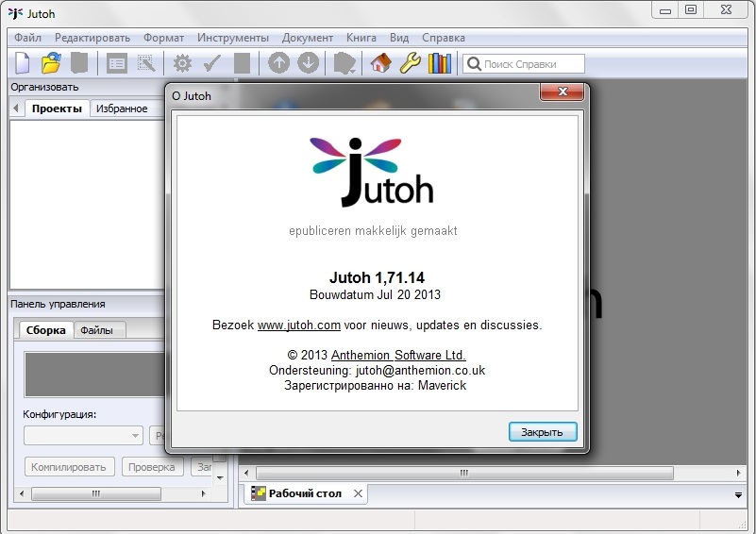Minimize the Jutoh main window
Viewport: 756px width, 534px height.
point(665,10)
